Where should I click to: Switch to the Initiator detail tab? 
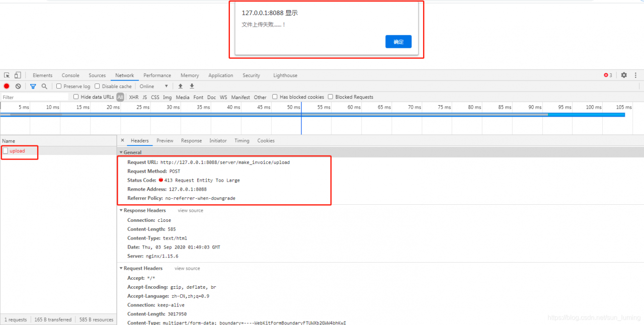tap(218, 141)
